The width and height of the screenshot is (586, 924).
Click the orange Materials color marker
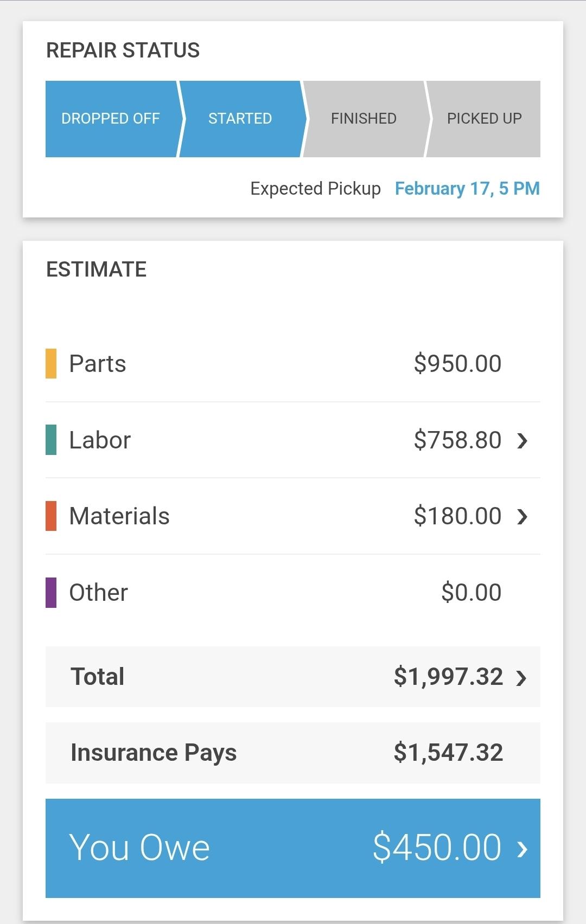click(x=51, y=516)
